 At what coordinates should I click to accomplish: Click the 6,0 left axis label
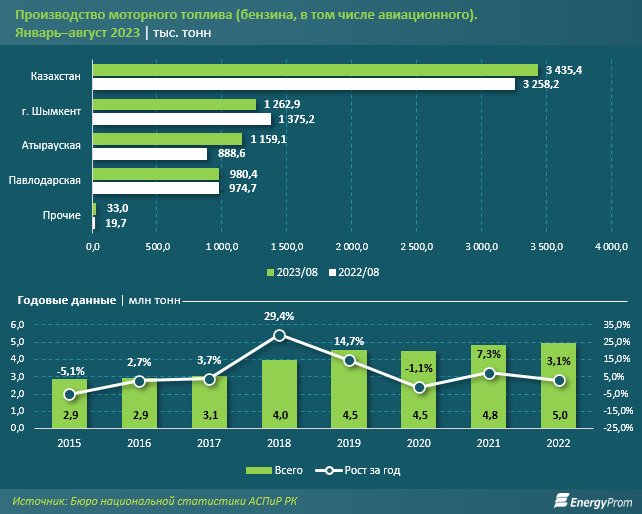click(x=18, y=325)
